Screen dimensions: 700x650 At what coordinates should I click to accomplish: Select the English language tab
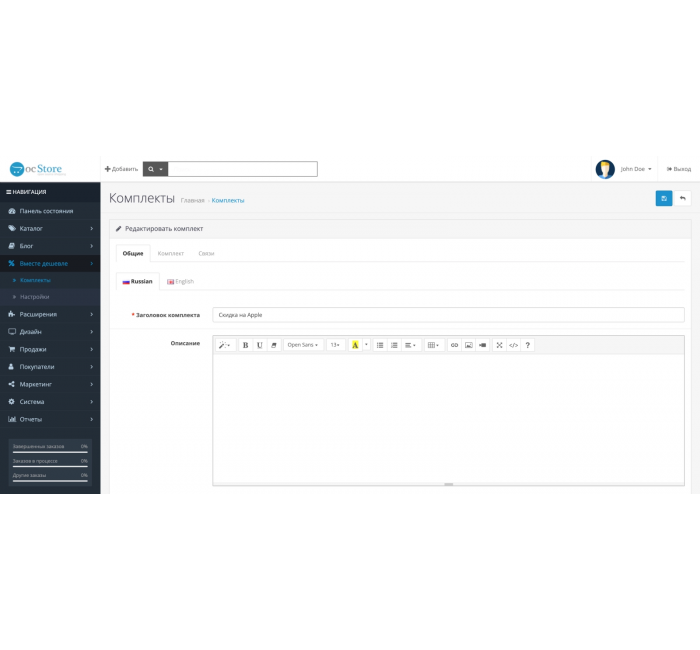click(180, 281)
